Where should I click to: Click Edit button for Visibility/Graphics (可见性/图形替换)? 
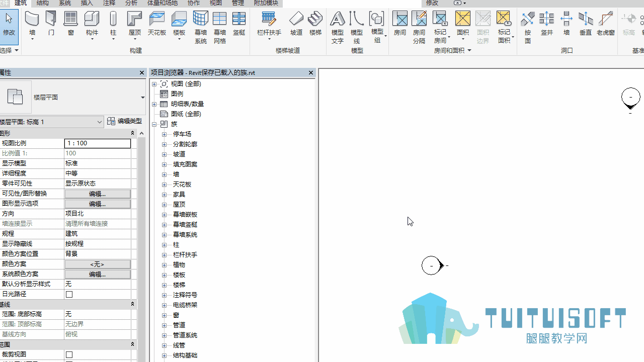[98, 194]
